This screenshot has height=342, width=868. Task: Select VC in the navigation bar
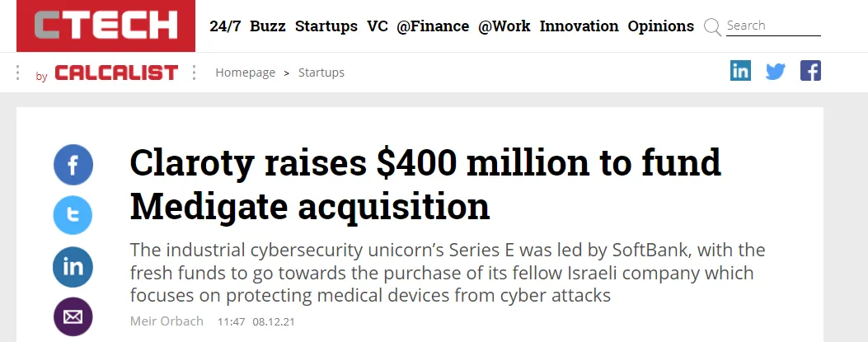tap(378, 26)
